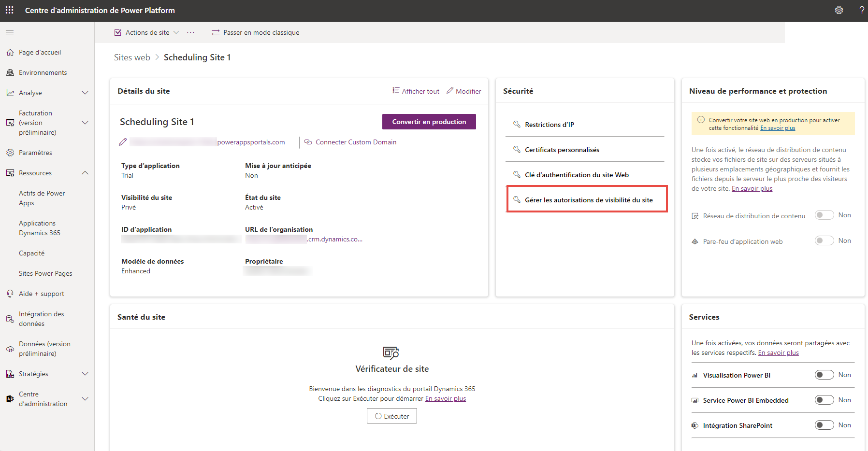The width and height of the screenshot is (868, 451).
Task: Click Scheduling Site 1 breadcrumb text
Action: tap(197, 57)
